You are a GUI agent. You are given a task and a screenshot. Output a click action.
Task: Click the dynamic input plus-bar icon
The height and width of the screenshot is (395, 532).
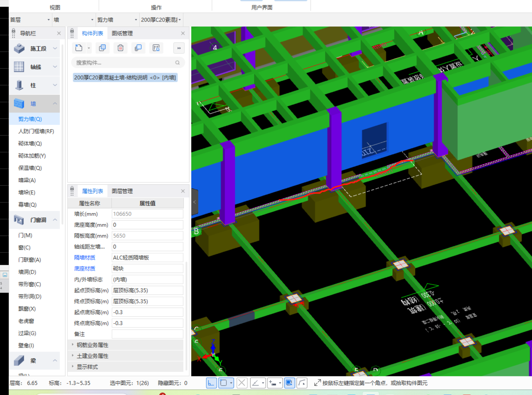pos(273,383)
